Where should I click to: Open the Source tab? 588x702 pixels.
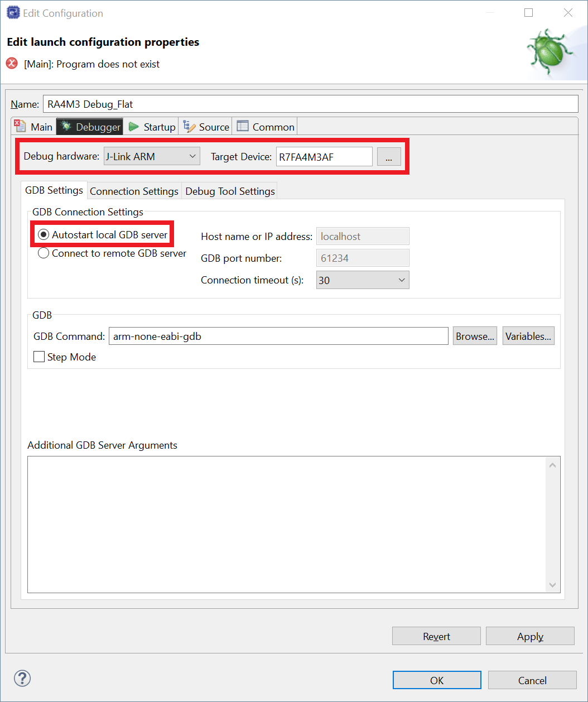pos(206,127)
